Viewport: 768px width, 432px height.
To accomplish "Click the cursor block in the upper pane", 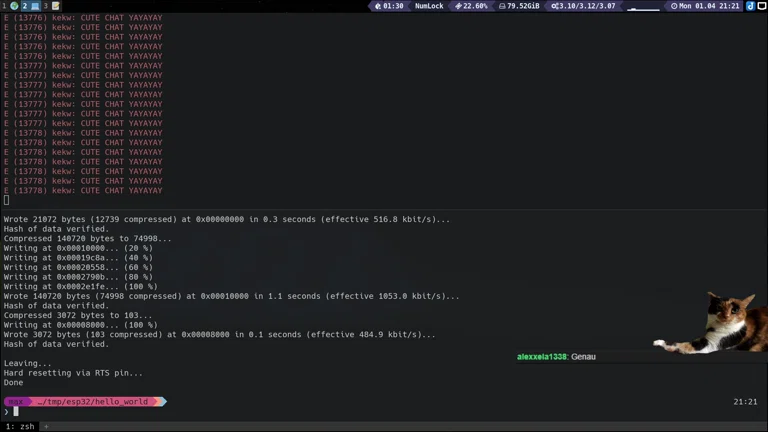I will click(x=6, y=200).
